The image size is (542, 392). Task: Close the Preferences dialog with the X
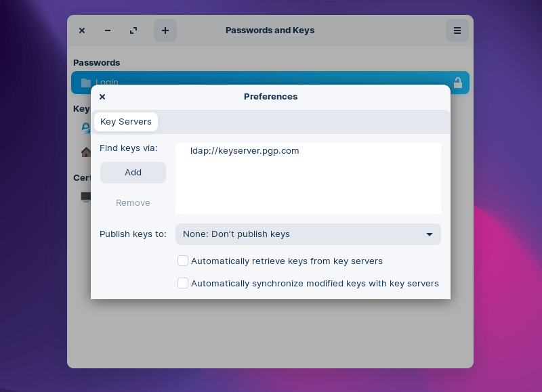pyautogui.click(x=102, y=96)
